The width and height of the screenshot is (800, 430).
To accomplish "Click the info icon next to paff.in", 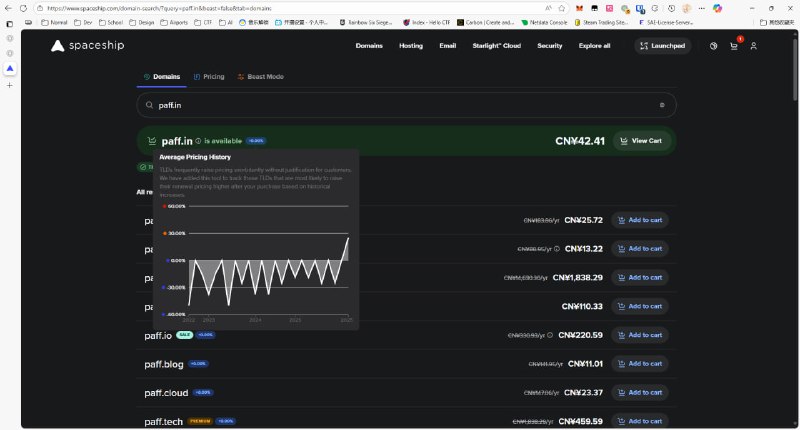I will pos(198,141).
